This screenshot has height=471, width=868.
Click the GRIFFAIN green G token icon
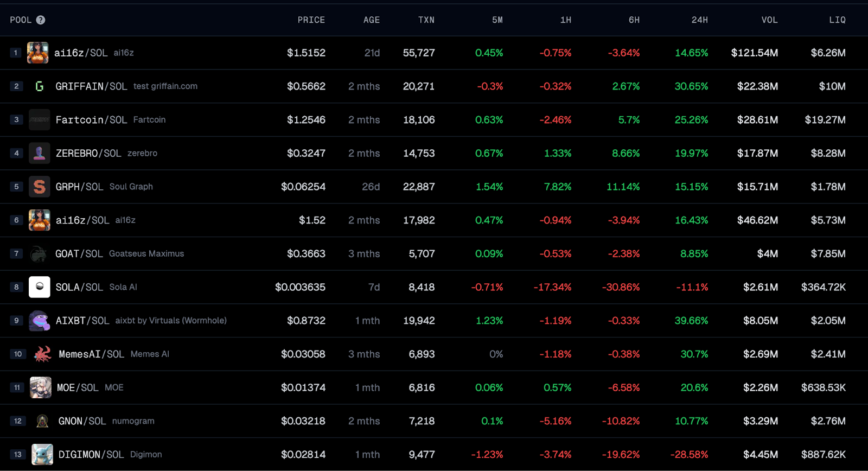[40, 86]
